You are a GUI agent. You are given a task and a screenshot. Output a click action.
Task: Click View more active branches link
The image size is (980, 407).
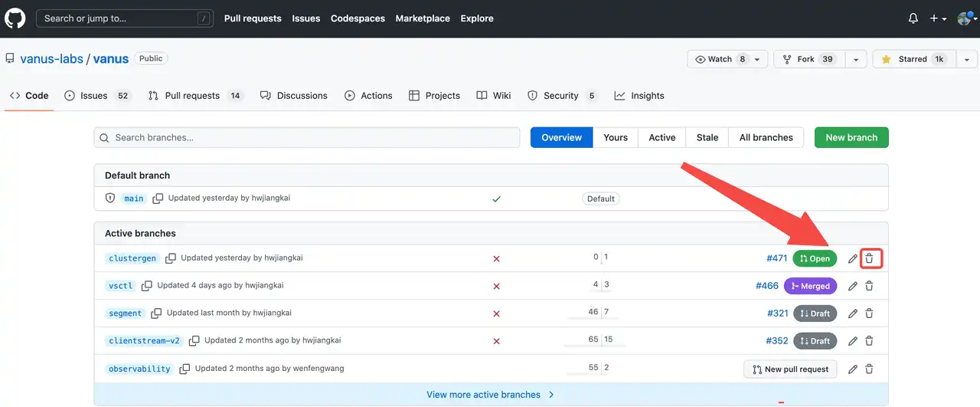491,395
